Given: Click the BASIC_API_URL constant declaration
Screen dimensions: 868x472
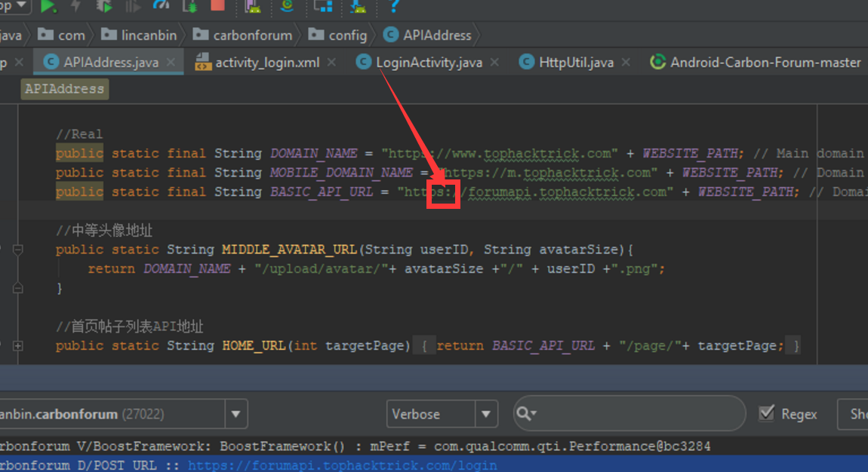Looking at the screenshot, I should tap(321, 192).
